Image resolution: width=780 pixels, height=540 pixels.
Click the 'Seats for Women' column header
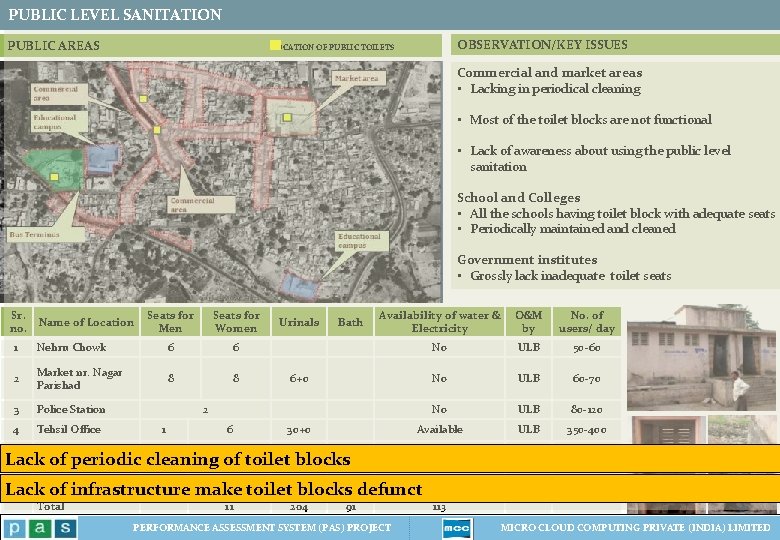(x=236, y=322)
